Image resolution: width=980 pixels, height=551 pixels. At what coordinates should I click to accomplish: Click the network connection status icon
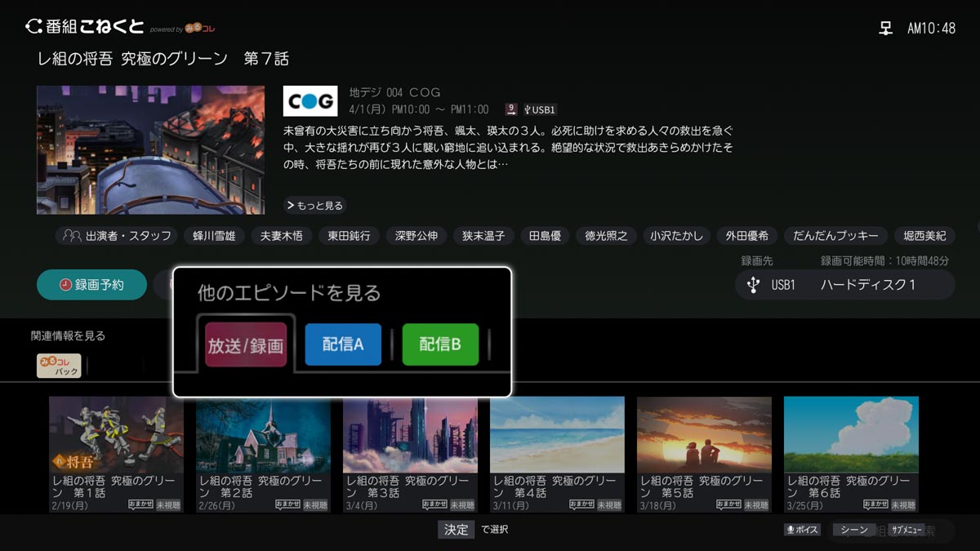tap(885, 29)
